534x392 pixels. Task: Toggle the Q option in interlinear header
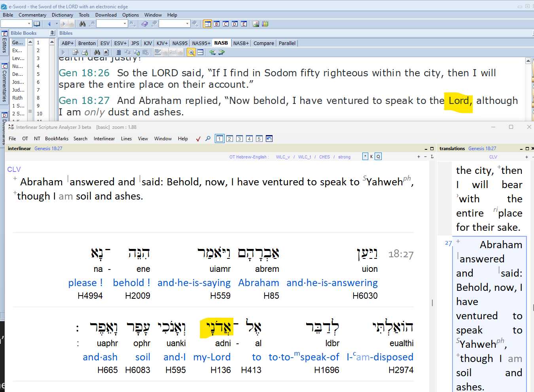pyautogui.click(x=378, y=156)
